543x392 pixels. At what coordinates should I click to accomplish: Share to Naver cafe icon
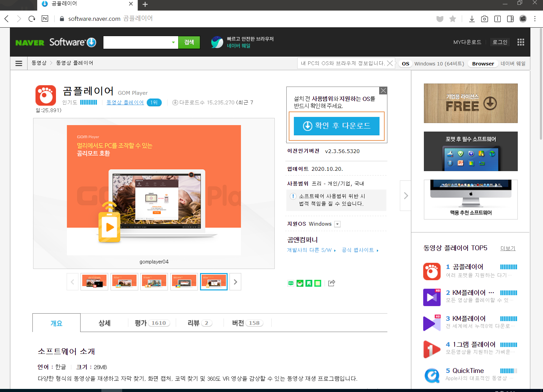pos(300,283)
